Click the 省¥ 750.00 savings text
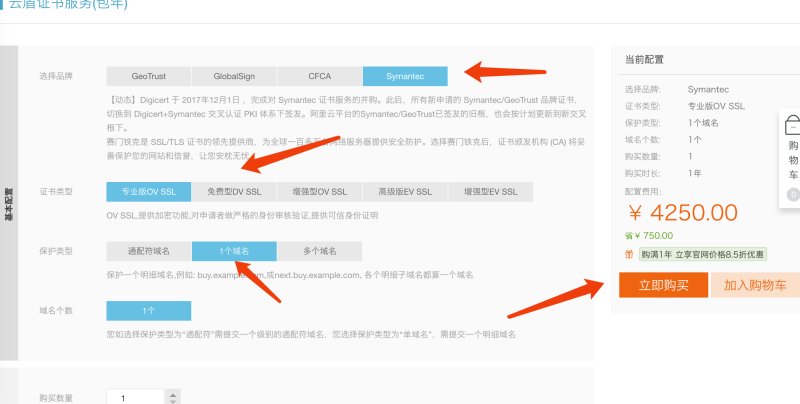Screen dimensions: 800x404 648,236
